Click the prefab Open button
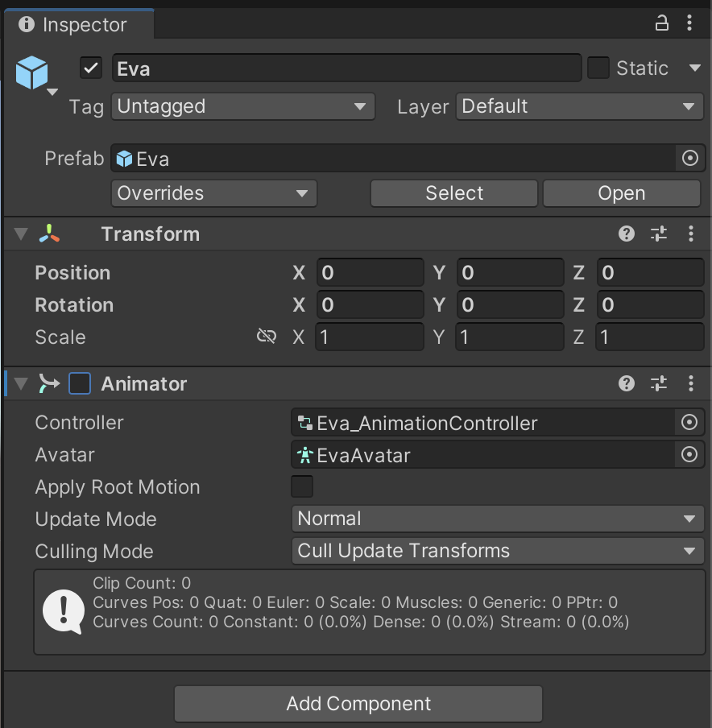 pos(621,193)
